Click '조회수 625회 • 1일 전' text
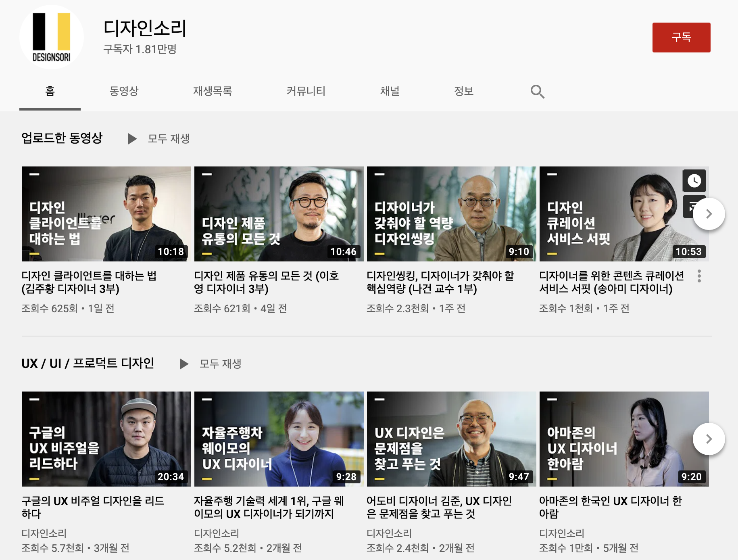This screenshot has height=560, width=738. tap(68, 309)
